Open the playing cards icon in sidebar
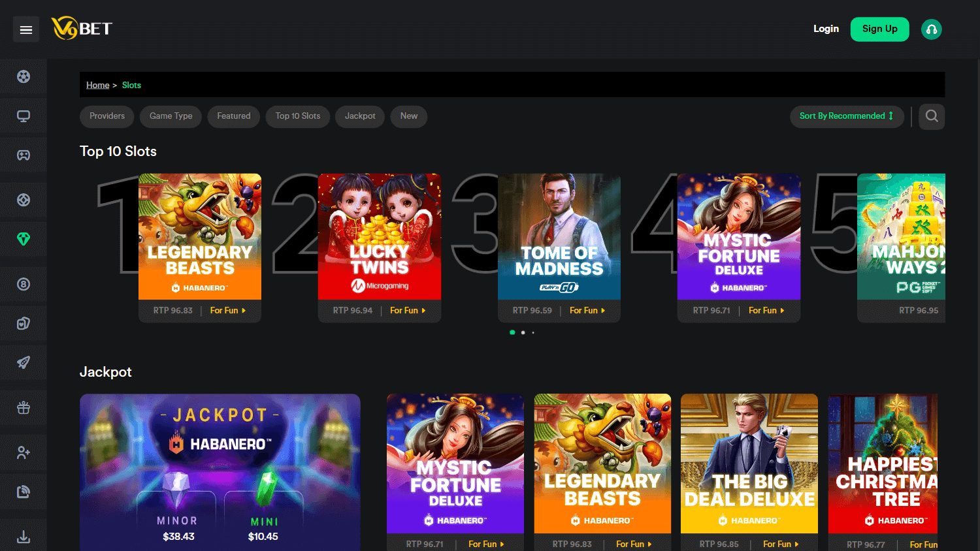 24,323
